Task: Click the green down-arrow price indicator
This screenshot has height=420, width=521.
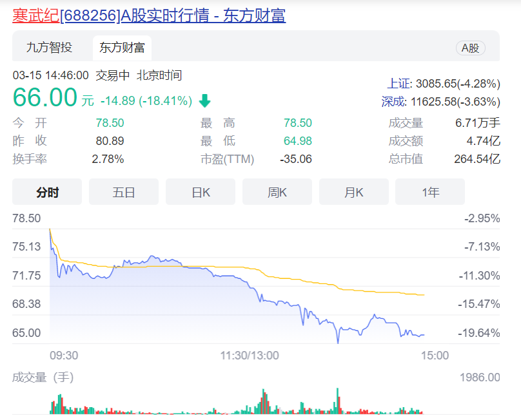Action: pos(204,100)
